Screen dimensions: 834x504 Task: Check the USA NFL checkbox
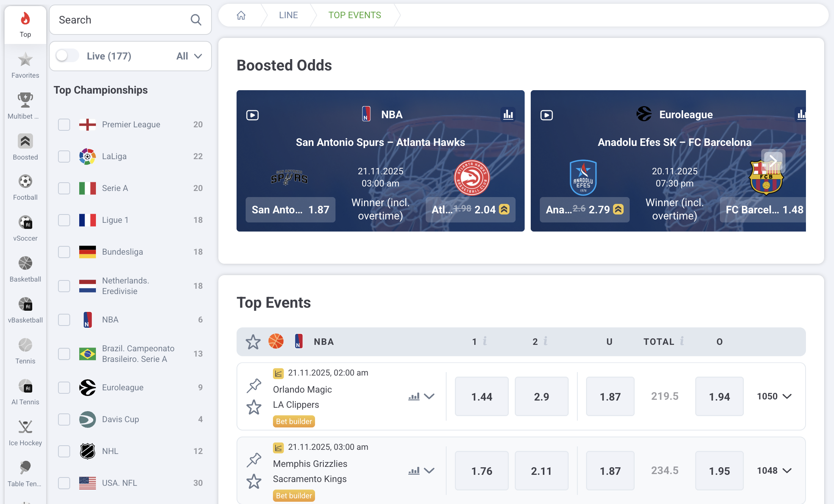[64, 483]
